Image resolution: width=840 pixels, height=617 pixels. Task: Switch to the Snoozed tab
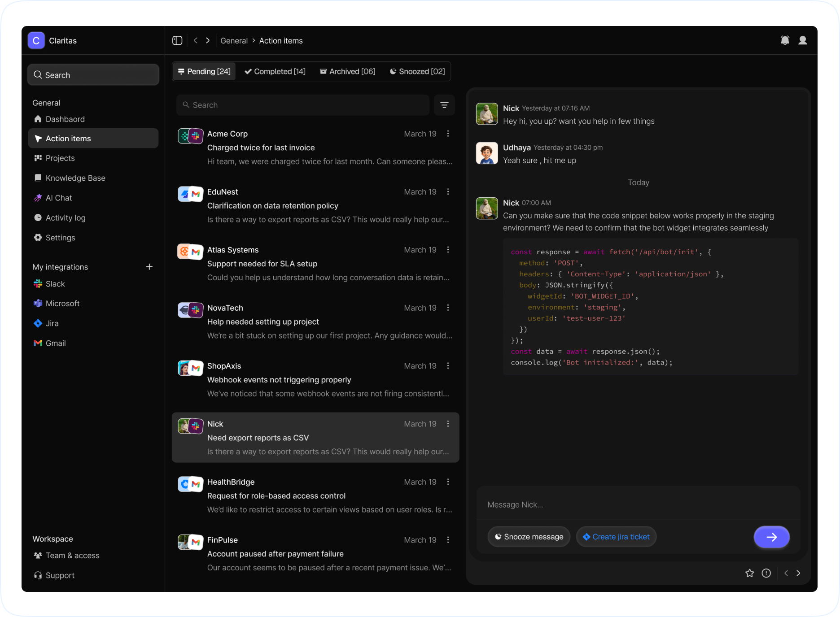click(417, 71)
